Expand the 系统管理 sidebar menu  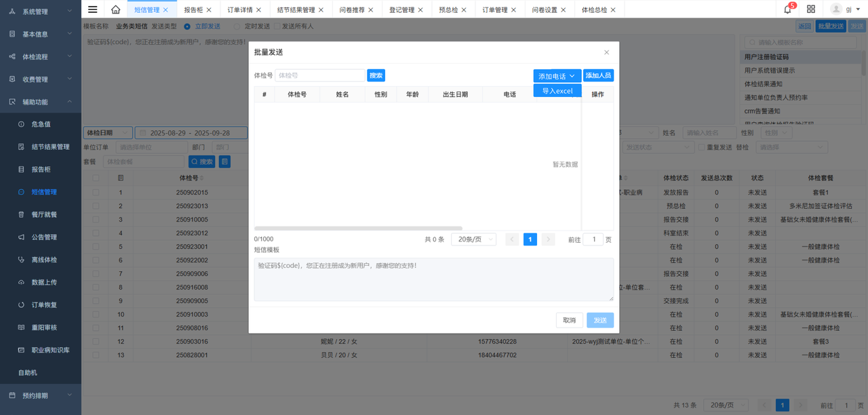pos(41,12)
